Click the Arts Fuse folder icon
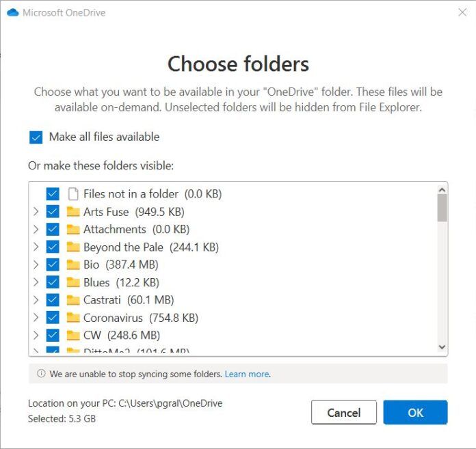The height and width of the screenshot is (449, 476). [73, 212]
